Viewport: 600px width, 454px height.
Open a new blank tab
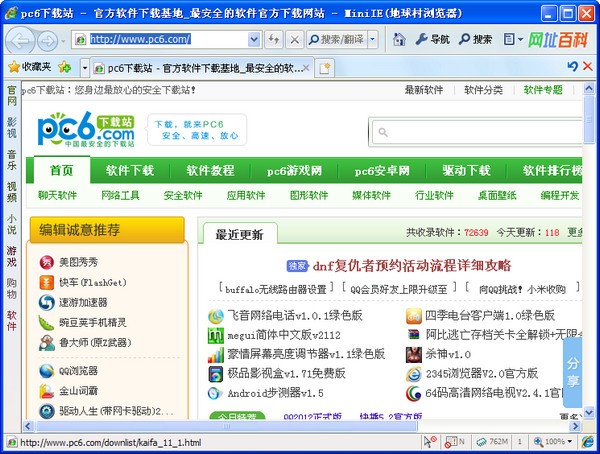(324, 69)
